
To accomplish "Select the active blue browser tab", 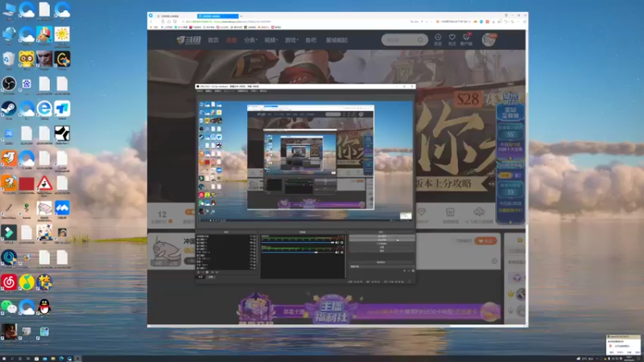I will 217,16.
